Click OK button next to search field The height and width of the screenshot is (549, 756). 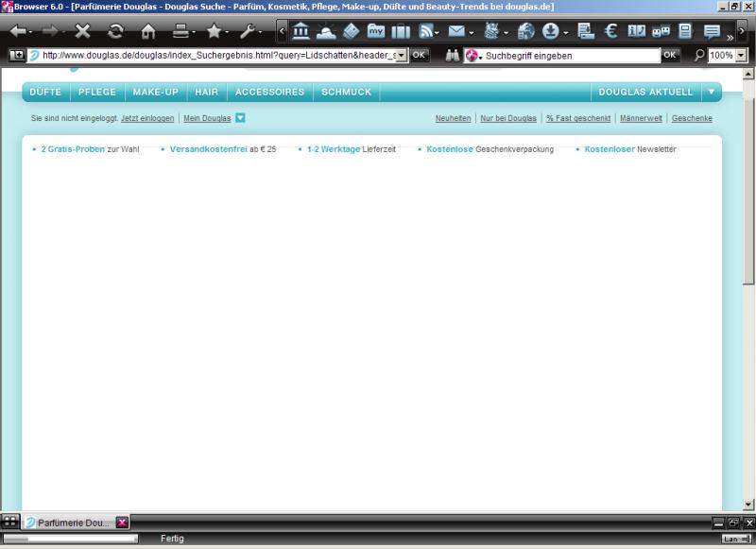click(x=670, y=55)
